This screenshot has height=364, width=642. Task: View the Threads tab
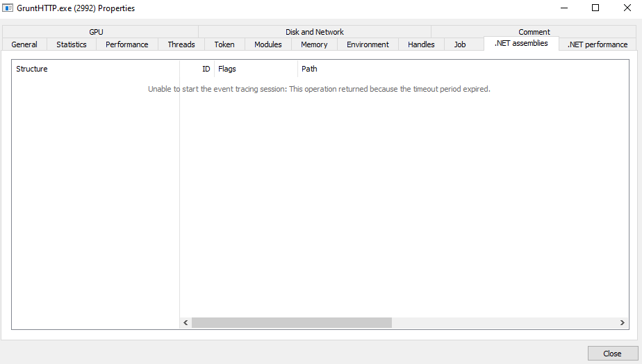coord(181,44)
